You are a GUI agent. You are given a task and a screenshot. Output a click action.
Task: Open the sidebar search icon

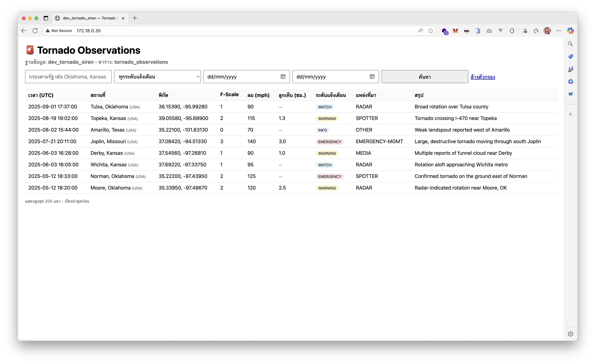point(570,44)
